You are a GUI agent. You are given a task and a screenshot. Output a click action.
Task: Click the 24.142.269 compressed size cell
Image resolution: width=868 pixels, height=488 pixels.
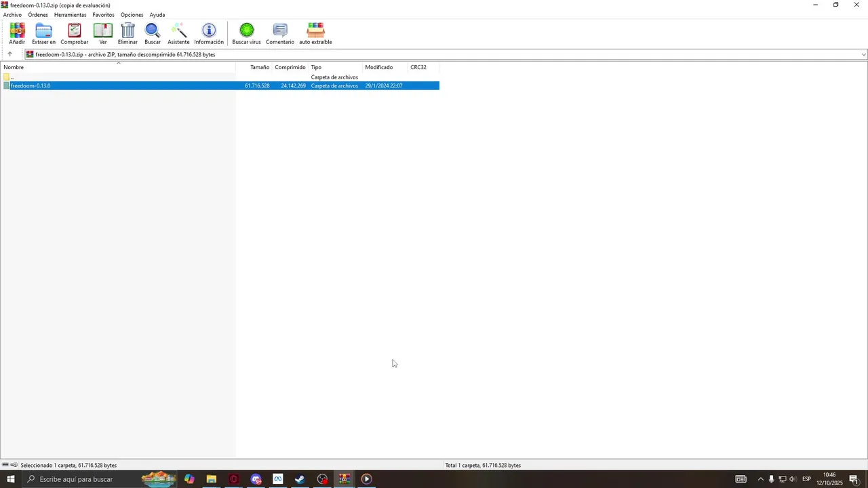tap(293, 86)
